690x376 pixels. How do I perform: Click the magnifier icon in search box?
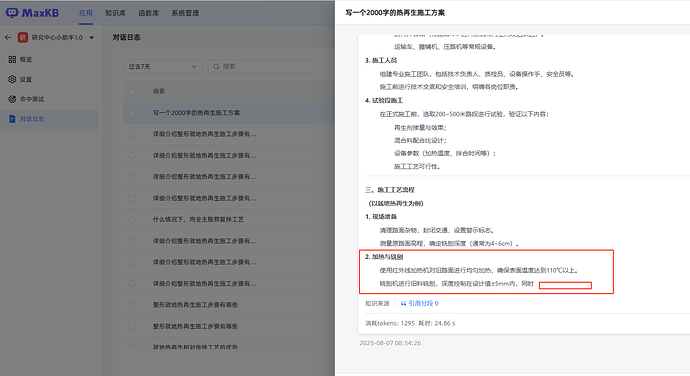(216, 66)
